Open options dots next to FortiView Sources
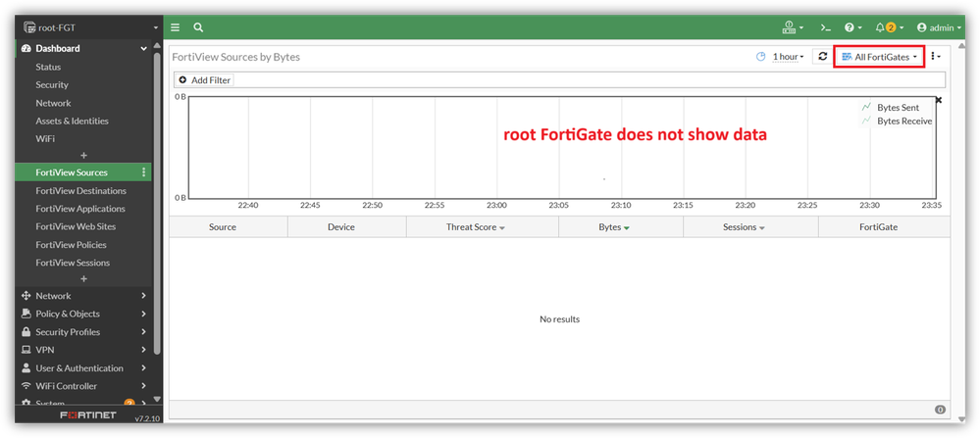Viewport: 980px width, 438px height. coord(144,172)
